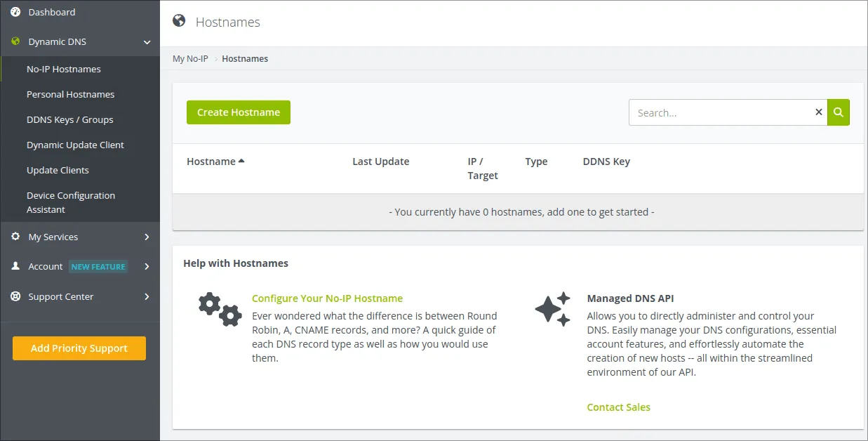This screenshot has width=868, height=441.
Task: Expand the Account submenu arrow
Action: pyautogui.click(x=147, y=266)
